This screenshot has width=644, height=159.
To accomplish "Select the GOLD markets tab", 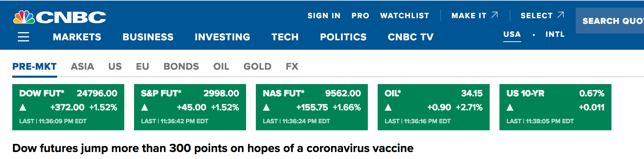I will 257,67.
